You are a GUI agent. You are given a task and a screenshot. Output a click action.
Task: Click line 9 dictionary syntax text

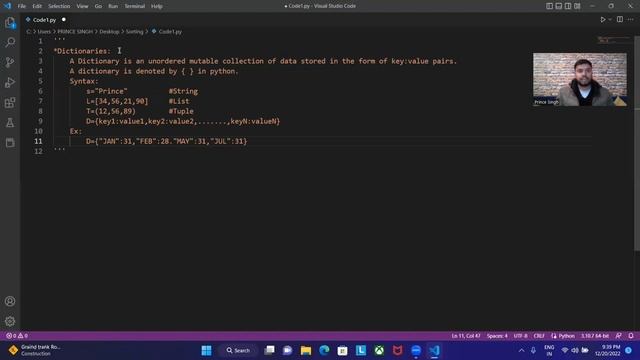tap(183, 121)
